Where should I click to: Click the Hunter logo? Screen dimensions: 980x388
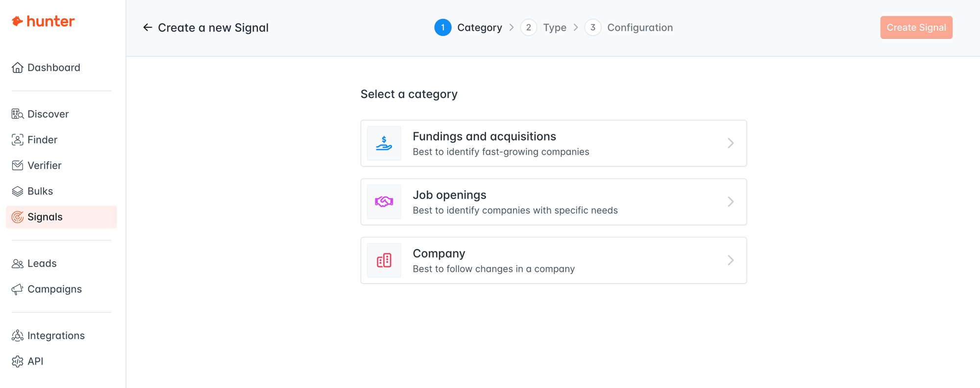43,21
